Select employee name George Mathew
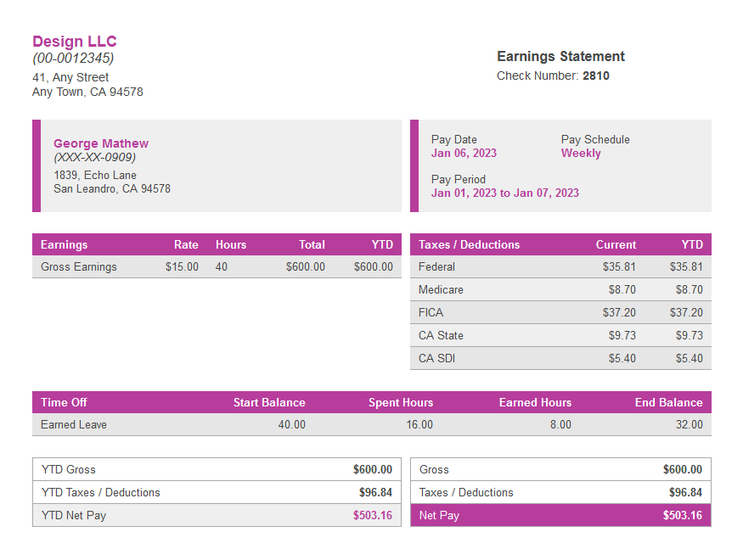This screenshot has width=743, height=560. click(100, 143)
